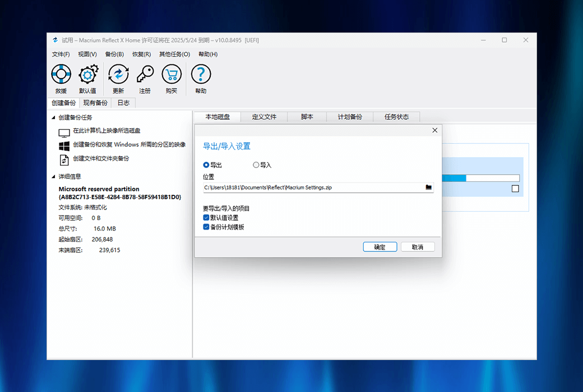Maximize the Macrium Reflect window
This screenshot has width=583, height=392.
[504, 40]
